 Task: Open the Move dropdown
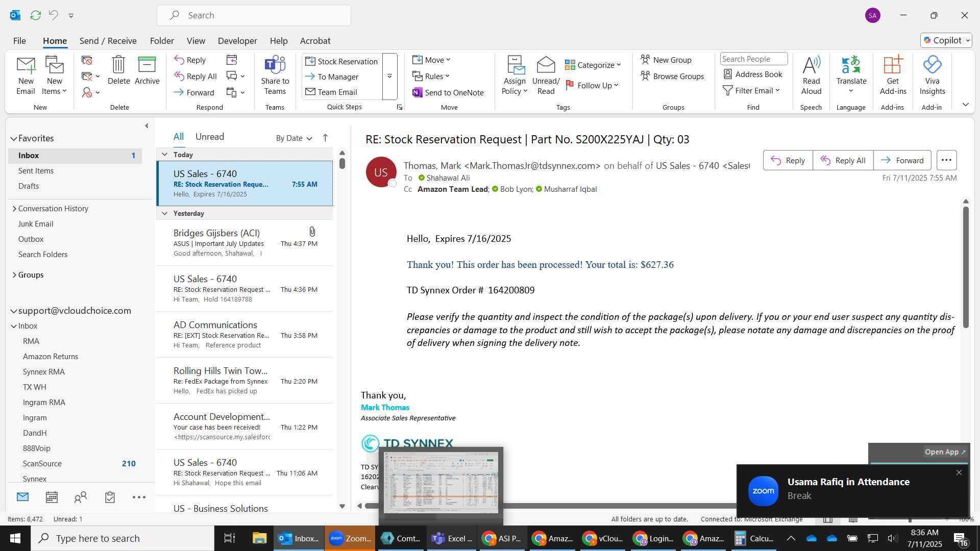432,60
